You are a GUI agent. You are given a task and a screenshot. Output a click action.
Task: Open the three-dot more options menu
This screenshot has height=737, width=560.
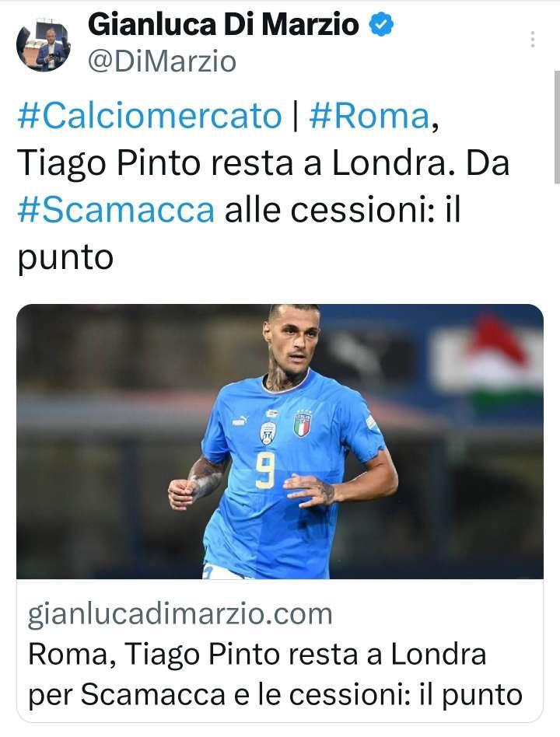pyautogui.click(x=532, y=40)
